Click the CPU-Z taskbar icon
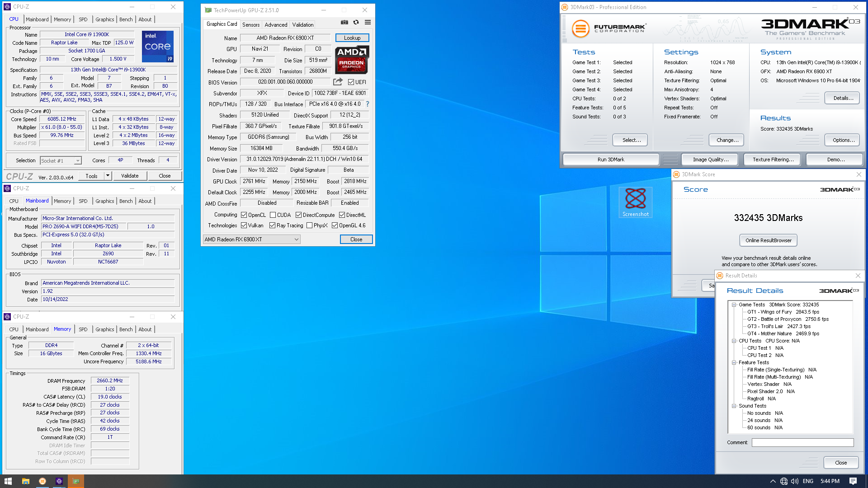This screenshot has width=868, height=488. pyautogui.click(x=59, y=481)
